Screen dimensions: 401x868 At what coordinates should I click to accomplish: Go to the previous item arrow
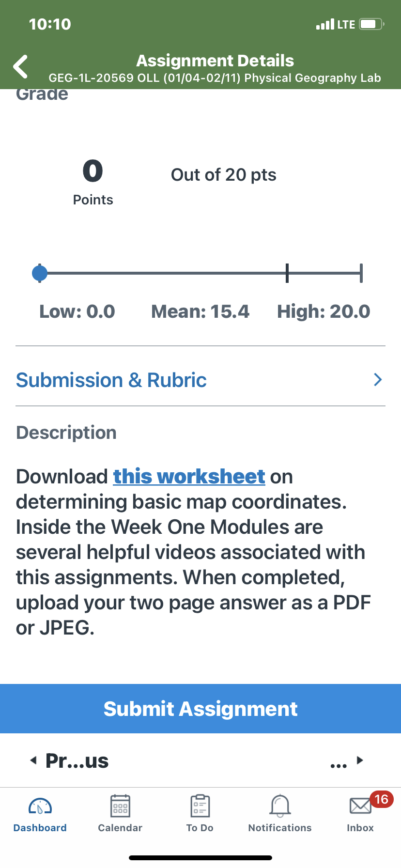click(x=33, y=760)
